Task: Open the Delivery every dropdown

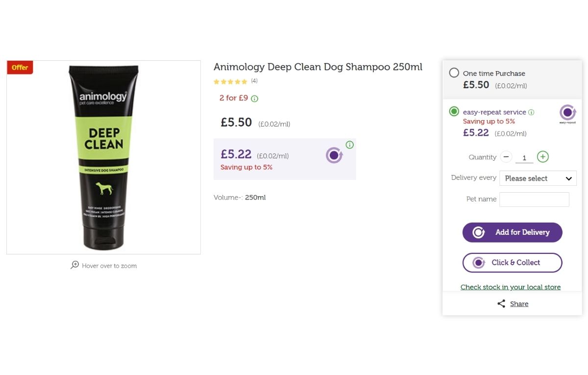Action: click(538, 178)
